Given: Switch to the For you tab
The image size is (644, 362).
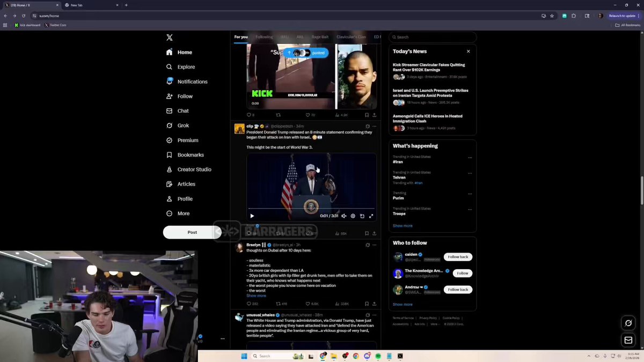Looking at the screenshot, I should tap(241, 37).
